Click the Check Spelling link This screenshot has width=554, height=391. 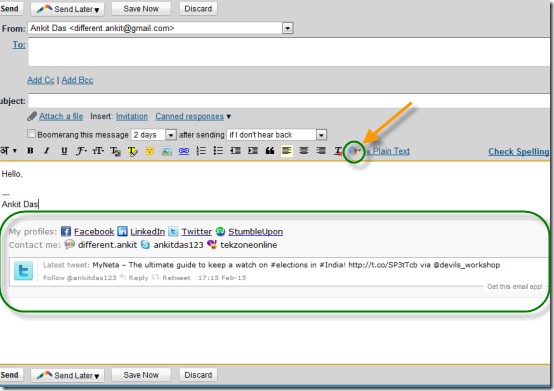point(519,152)
